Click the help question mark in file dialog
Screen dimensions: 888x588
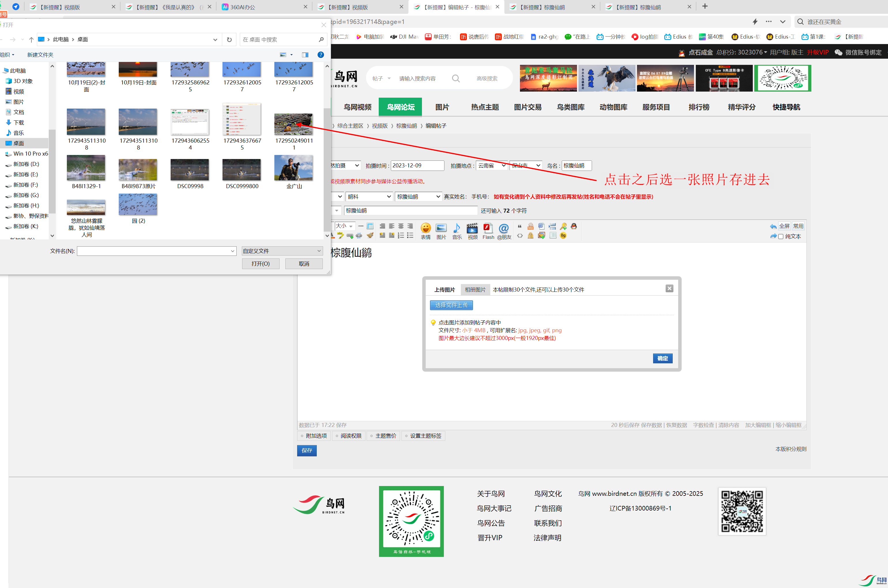click(320, 55)
